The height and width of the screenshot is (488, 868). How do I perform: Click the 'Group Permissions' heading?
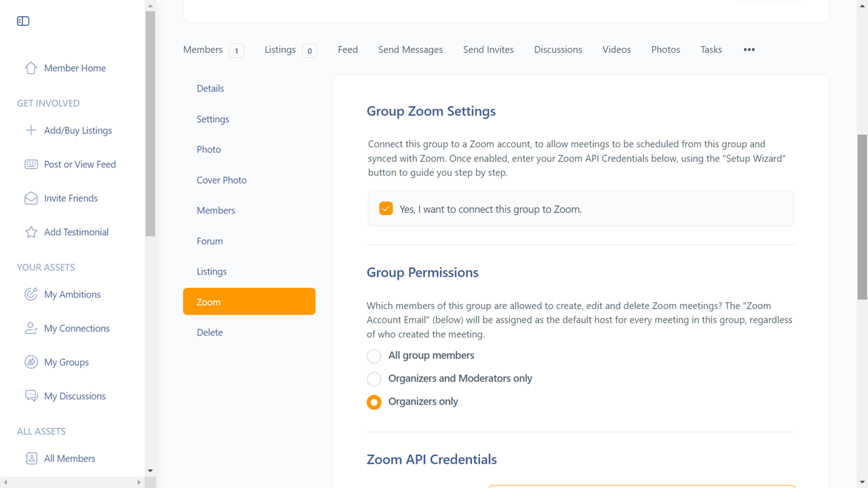422,272
